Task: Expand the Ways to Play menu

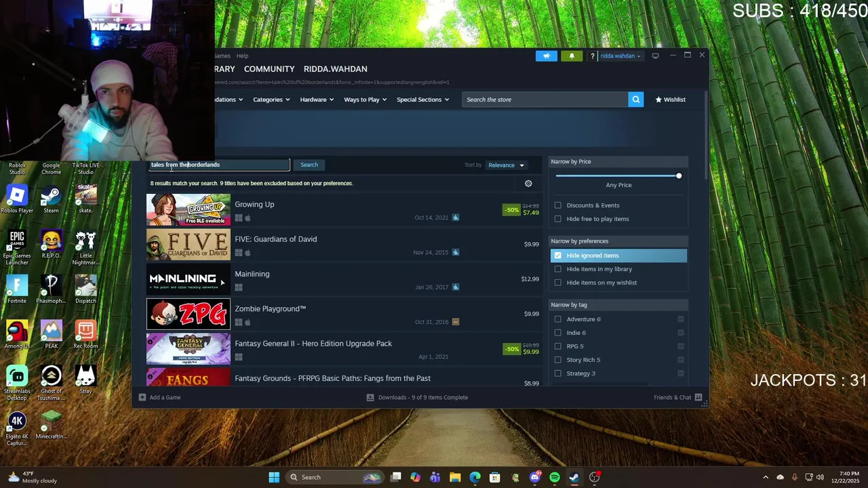Action: [x=365, y=100]
